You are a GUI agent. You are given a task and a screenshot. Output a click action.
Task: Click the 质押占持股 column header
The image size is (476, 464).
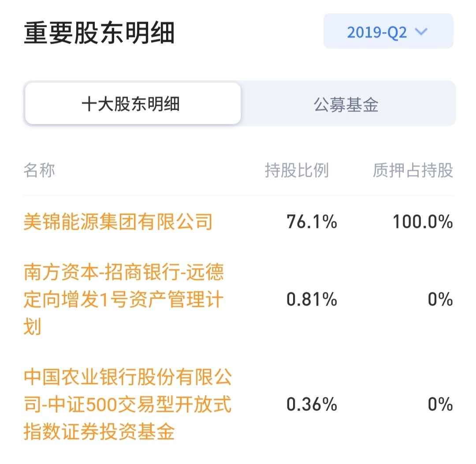(413, 170)
